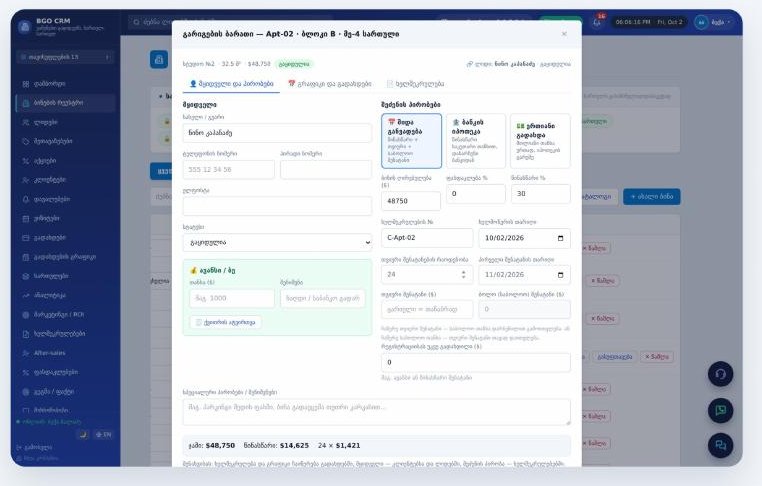This screenshot has height=486, width=762.
Task: Switch to the third tab with the document icon
Action: click(x=415, y=84)
